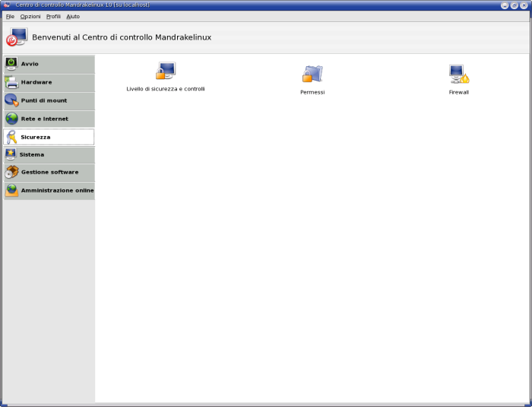Select the Avvio section in the sidebar

49,64
